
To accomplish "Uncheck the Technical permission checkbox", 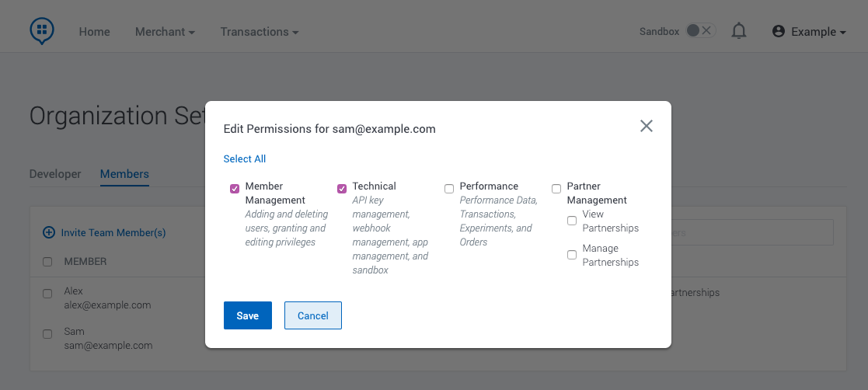I will click(x=342, y=189).
